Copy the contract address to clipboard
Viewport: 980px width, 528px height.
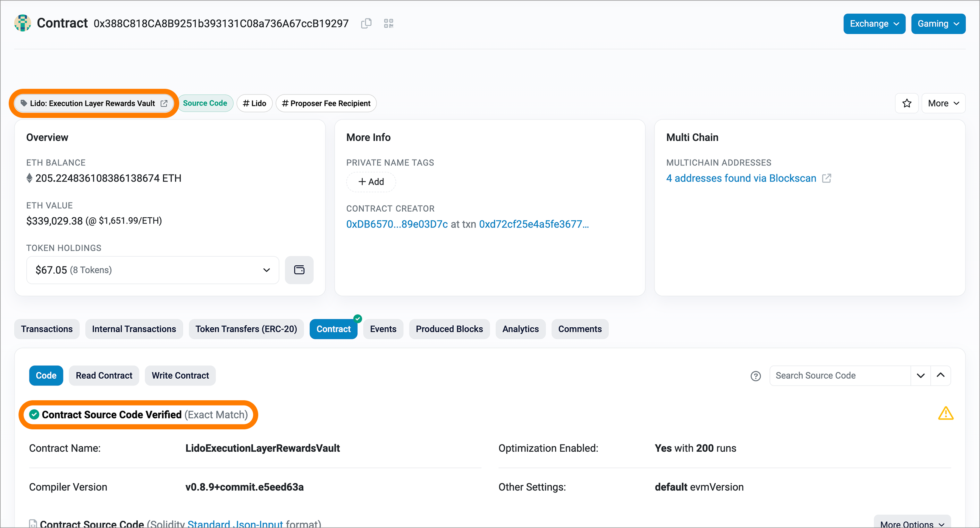[366, 23]
